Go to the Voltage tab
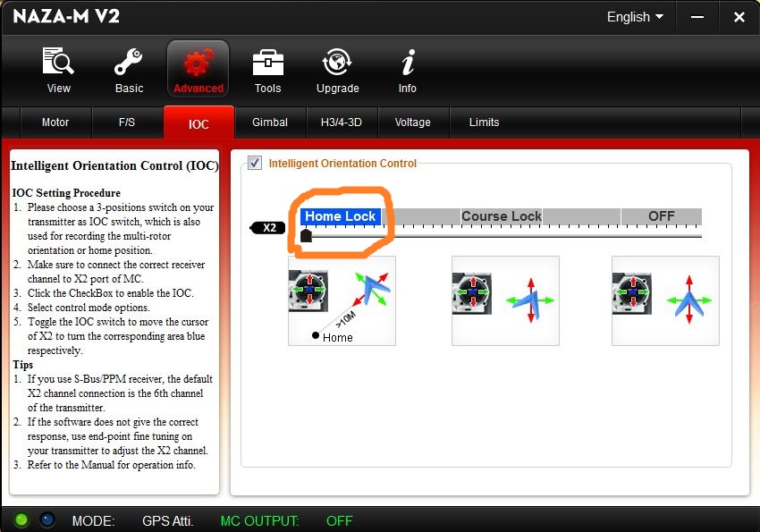The width and height of the screenshot is (760, 532). [x=412, y=122]
